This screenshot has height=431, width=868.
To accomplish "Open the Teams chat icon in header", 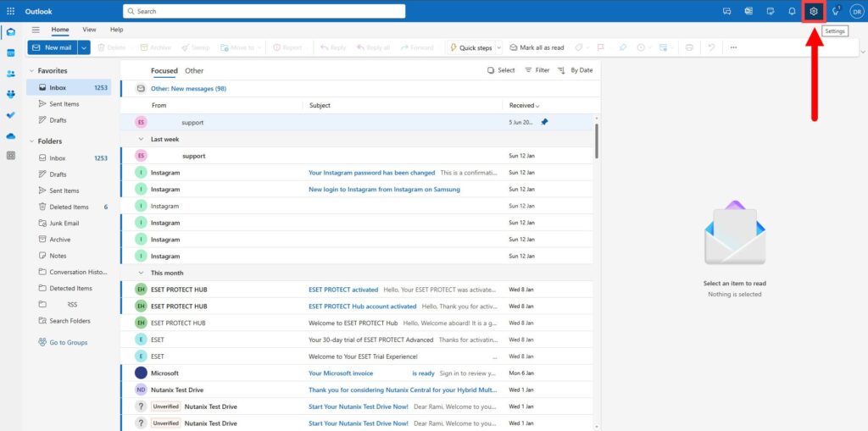I will coord(726,11).
